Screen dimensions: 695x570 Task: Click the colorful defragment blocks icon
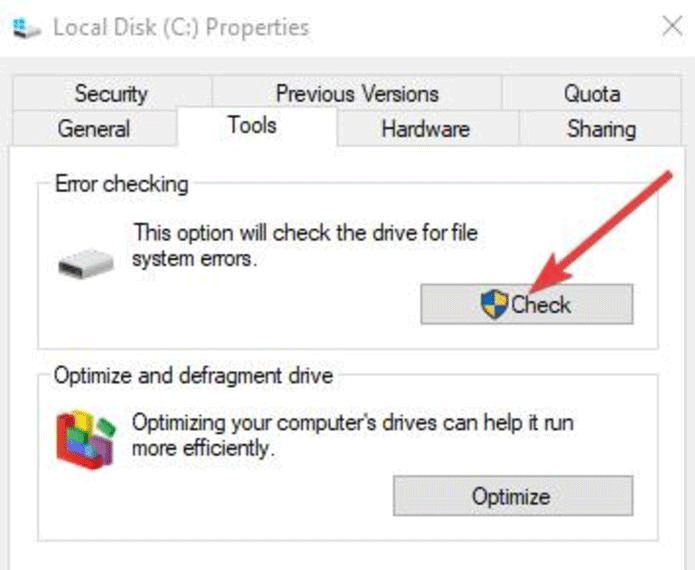[84, 440]
